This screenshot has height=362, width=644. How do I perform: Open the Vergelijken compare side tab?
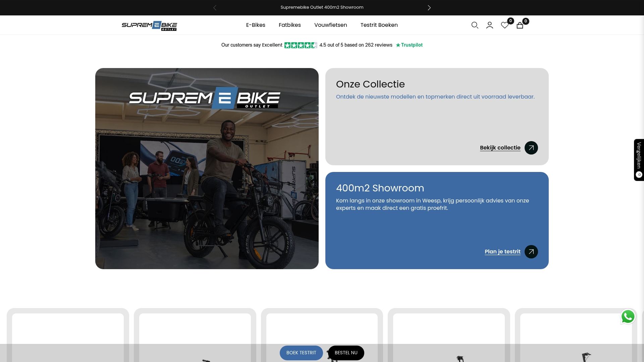pos(639,160)
